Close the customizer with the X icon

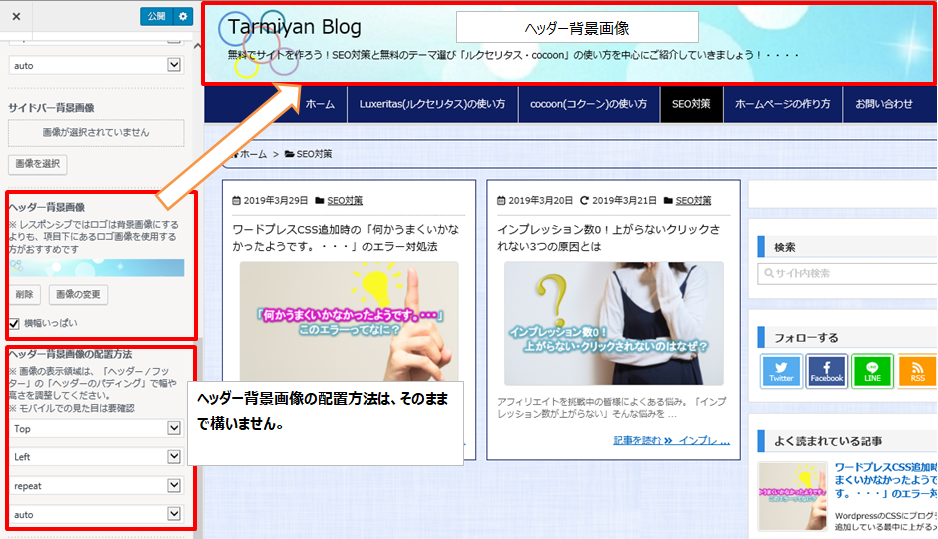tap(17, 17)
